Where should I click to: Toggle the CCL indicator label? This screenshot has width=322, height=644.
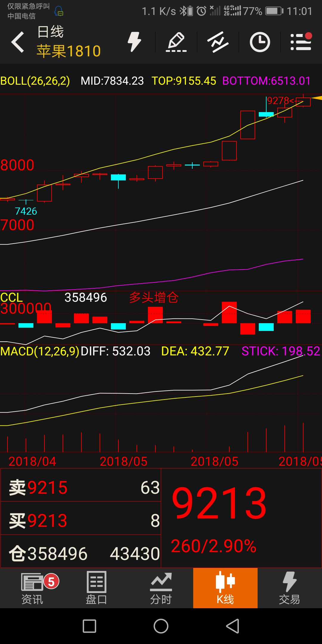11,297
